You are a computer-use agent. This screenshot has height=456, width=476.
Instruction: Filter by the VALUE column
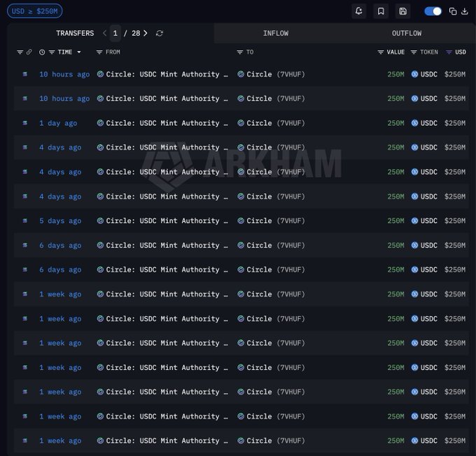pyautogui.click(x=381, y=52)
